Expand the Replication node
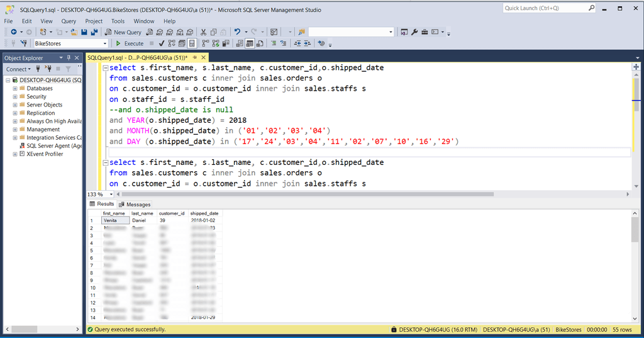The image size is (644, 338). pyautogui.click(x=15, y=113)
